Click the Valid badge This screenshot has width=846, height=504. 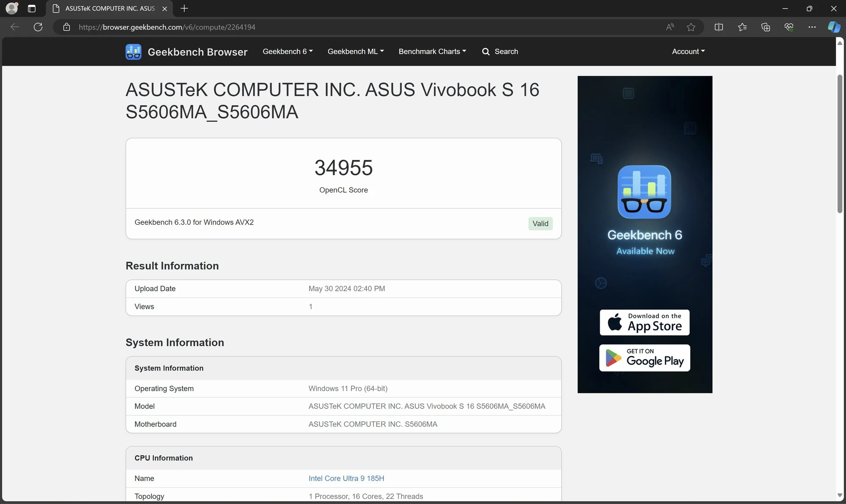tap(540, 223)
